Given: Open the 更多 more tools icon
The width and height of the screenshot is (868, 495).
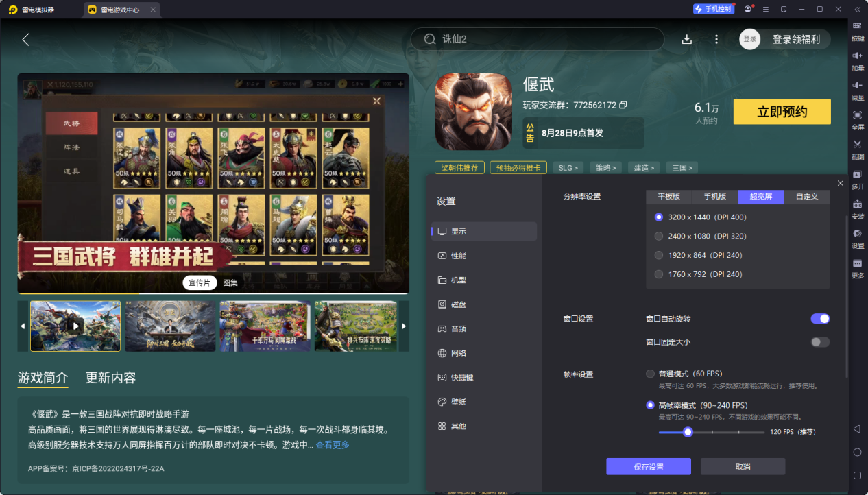Looking at the screenshot, I should coord(857,263).
